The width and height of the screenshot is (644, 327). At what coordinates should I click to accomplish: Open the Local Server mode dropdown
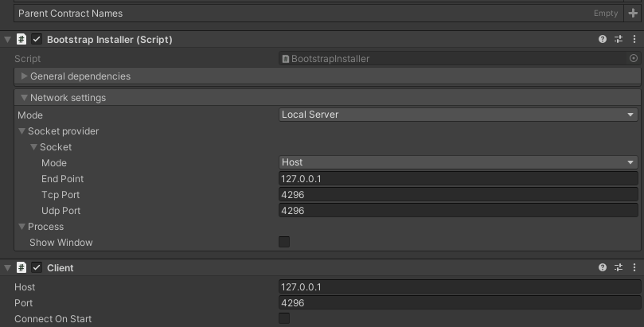[459, 115]
